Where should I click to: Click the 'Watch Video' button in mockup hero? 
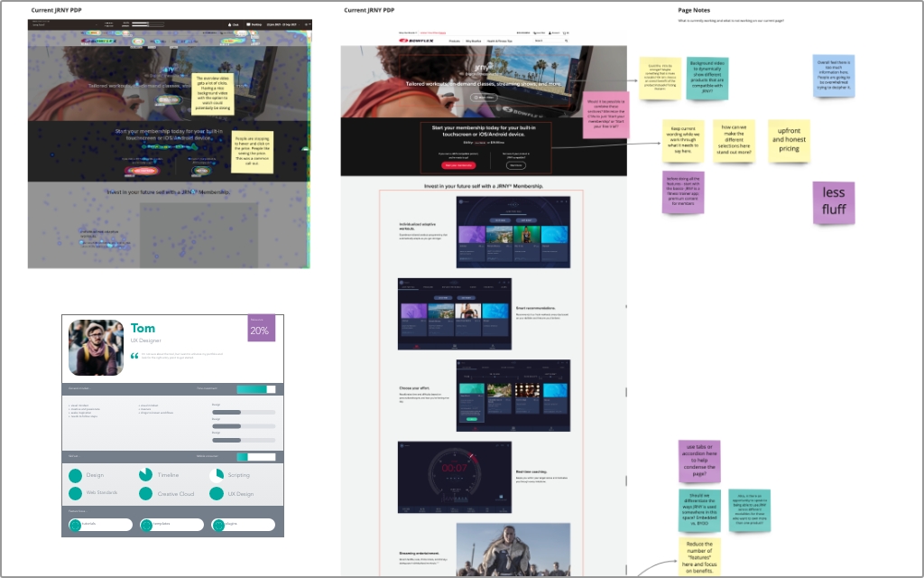(x=484, y=98)
